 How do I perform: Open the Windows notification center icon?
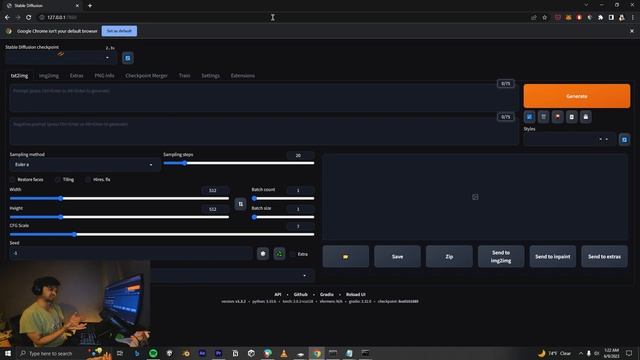click(x=629, y=353)
